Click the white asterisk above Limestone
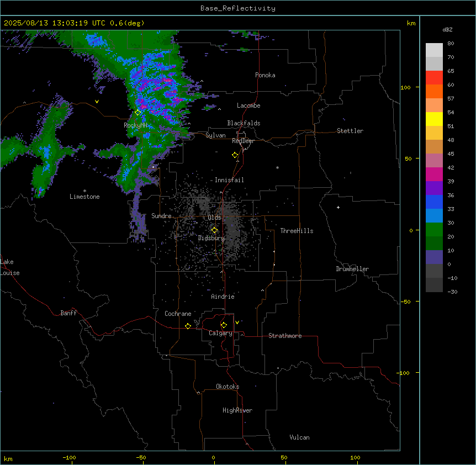Viewport: 476px width, 465px height. [x=84, y=191]
